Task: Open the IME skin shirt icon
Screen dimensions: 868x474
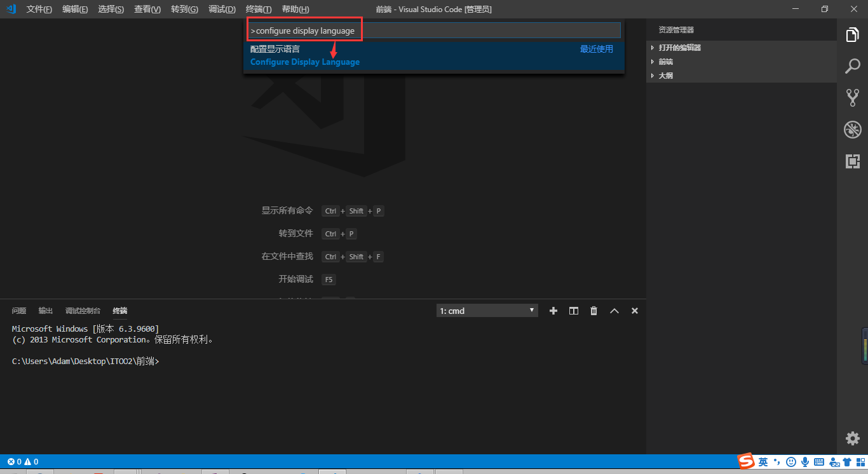Action: tap(847, 462)
